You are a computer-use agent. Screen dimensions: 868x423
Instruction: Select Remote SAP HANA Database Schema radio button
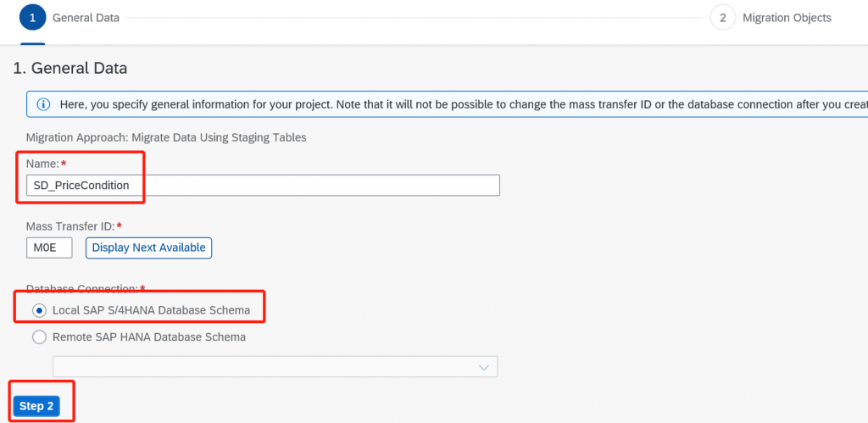tap(39, 337)
